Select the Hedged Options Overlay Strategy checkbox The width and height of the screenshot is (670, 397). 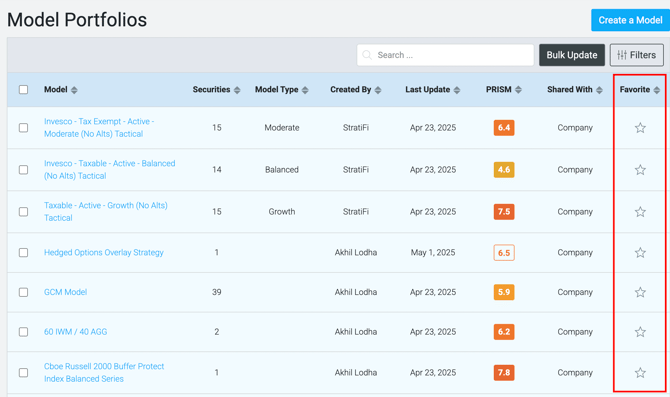pos(24,253)
